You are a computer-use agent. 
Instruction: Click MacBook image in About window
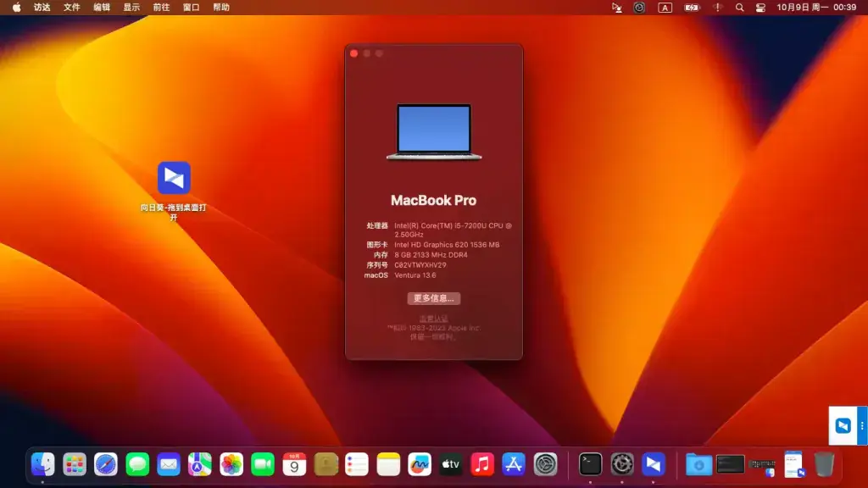(x=434, y=131)
